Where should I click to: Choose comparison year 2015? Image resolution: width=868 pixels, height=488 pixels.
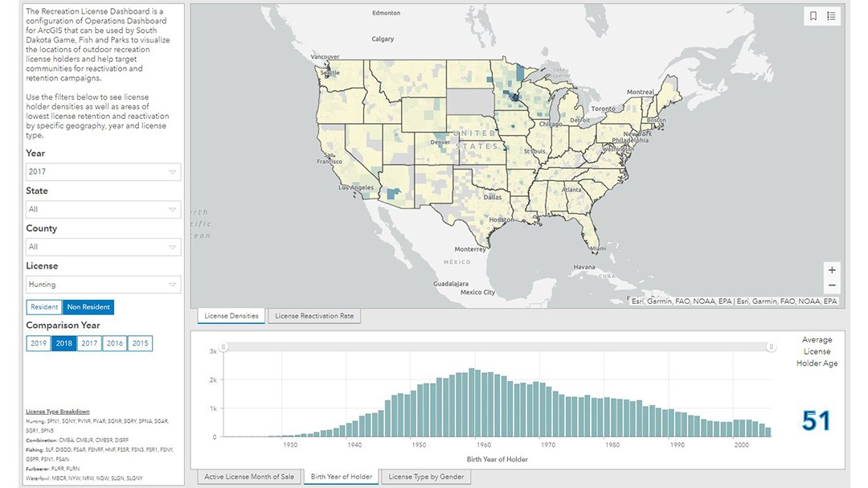click(140, 343)
